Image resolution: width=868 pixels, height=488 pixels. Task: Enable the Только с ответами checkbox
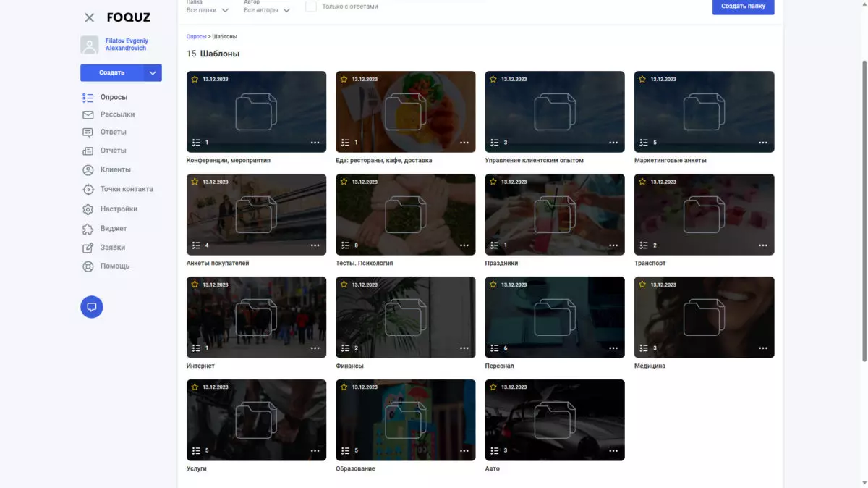(x=311, y=7)
